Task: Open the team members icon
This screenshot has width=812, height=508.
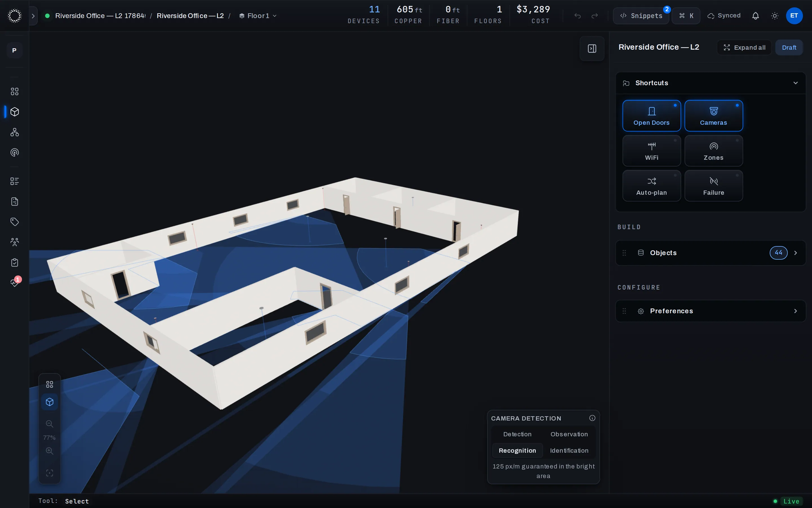Action: pos(14,242)
